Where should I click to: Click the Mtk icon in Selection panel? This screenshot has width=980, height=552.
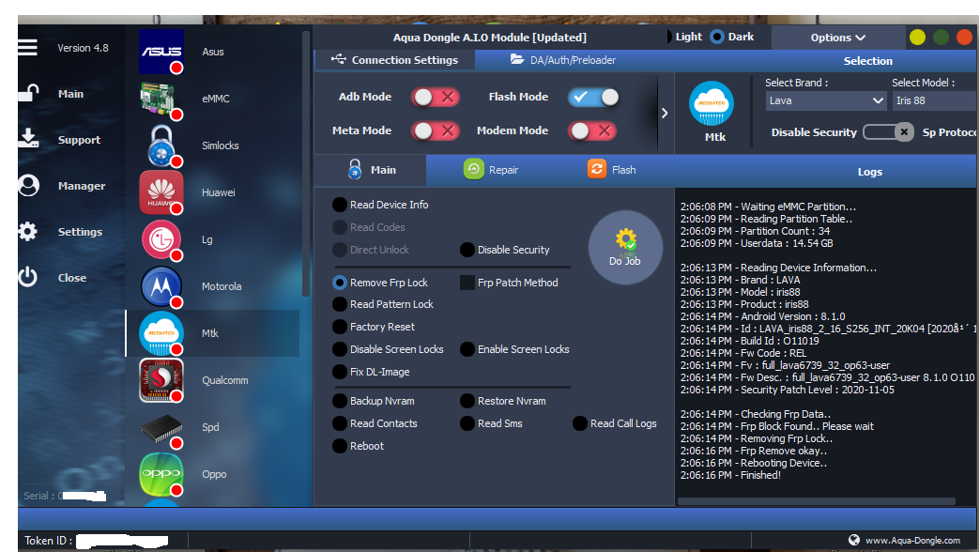[x=712, y=104]
